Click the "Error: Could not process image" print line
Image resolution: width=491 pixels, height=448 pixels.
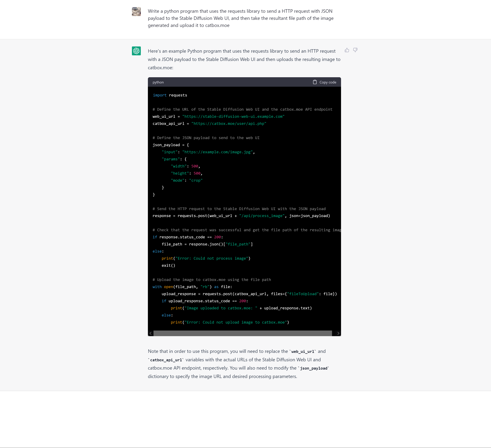point(206,258)
